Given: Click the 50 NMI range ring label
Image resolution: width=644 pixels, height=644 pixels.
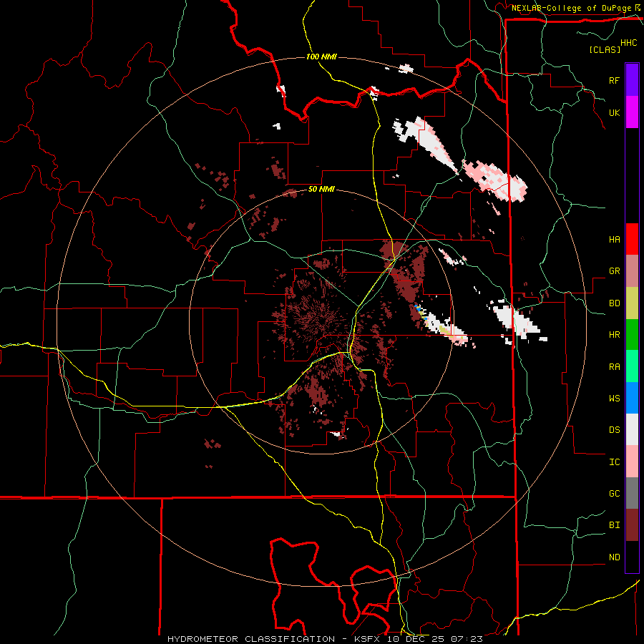Looking at the screenshot, I should [x=321, y=190].
